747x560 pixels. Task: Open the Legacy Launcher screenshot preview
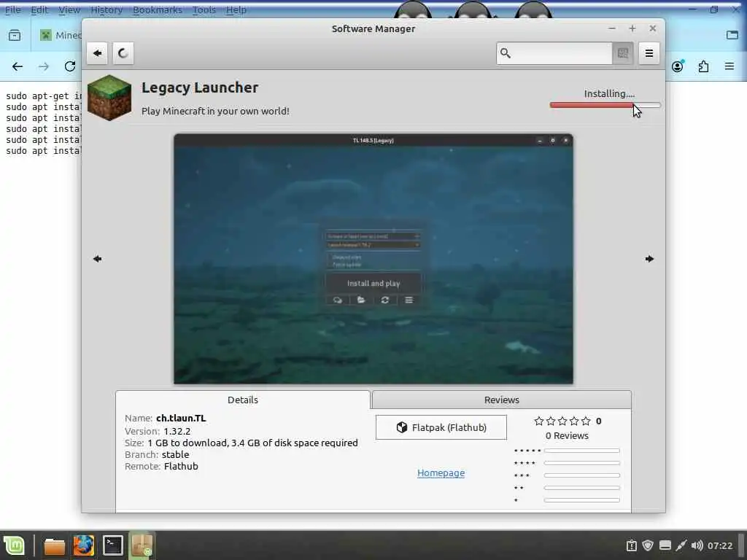coord(373,259)
